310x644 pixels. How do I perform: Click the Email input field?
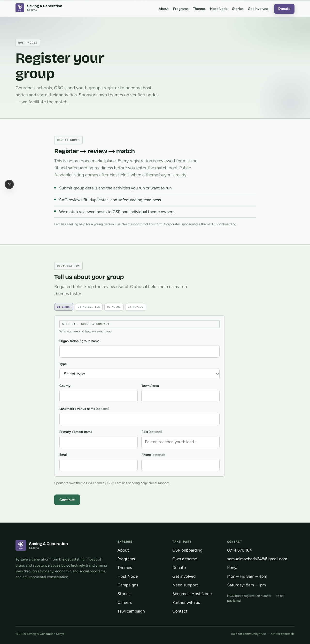98,465
